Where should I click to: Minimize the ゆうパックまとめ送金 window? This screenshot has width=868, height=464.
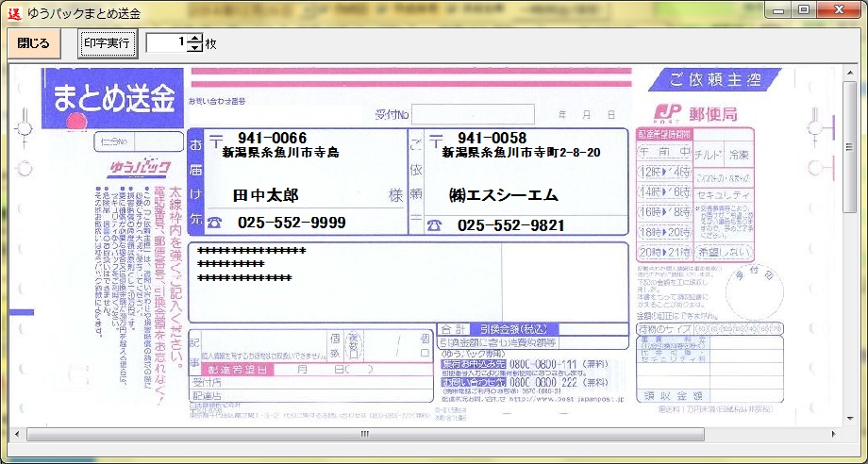pyautogui.click(x=778, y=10)
